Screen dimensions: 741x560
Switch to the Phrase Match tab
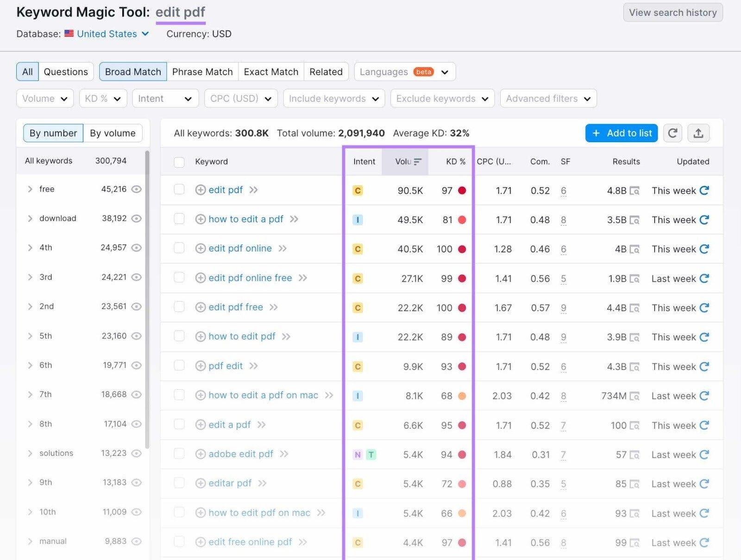tap(202, 72)
